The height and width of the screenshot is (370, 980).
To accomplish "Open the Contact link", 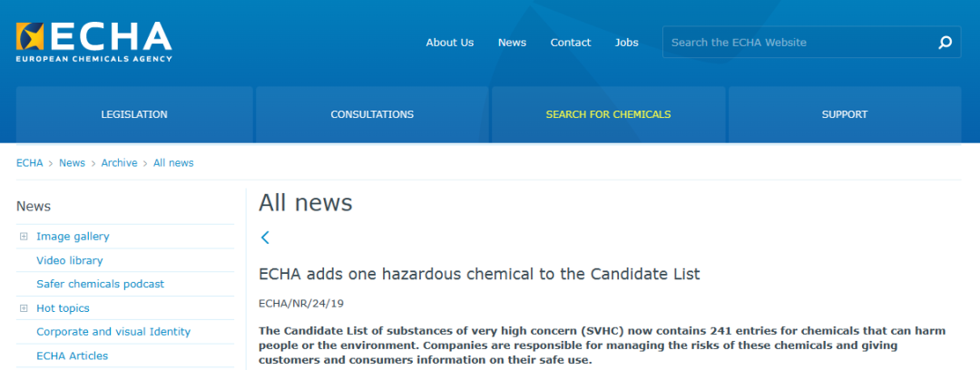I will point(571,43).
